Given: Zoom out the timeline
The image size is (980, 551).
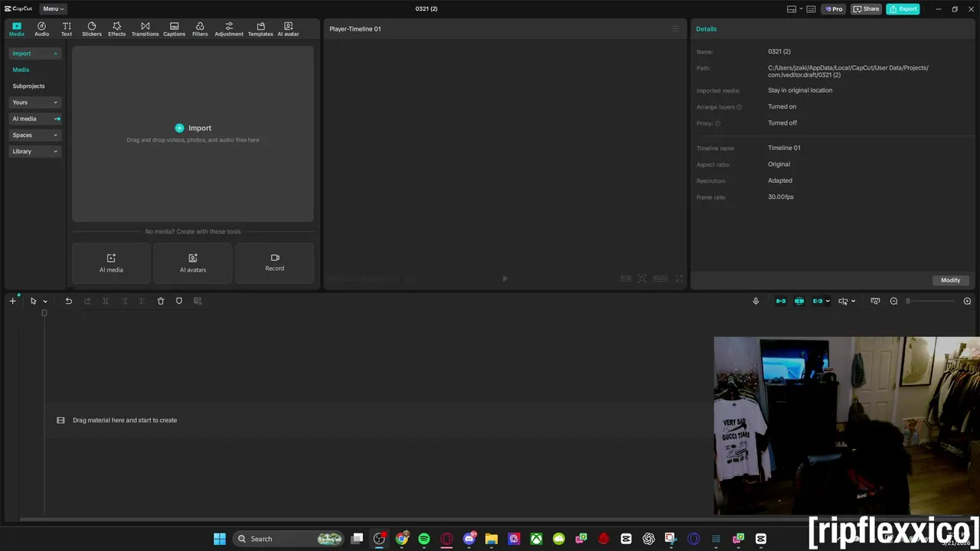Looking at the screenshot, I should [x=893, y=301].
